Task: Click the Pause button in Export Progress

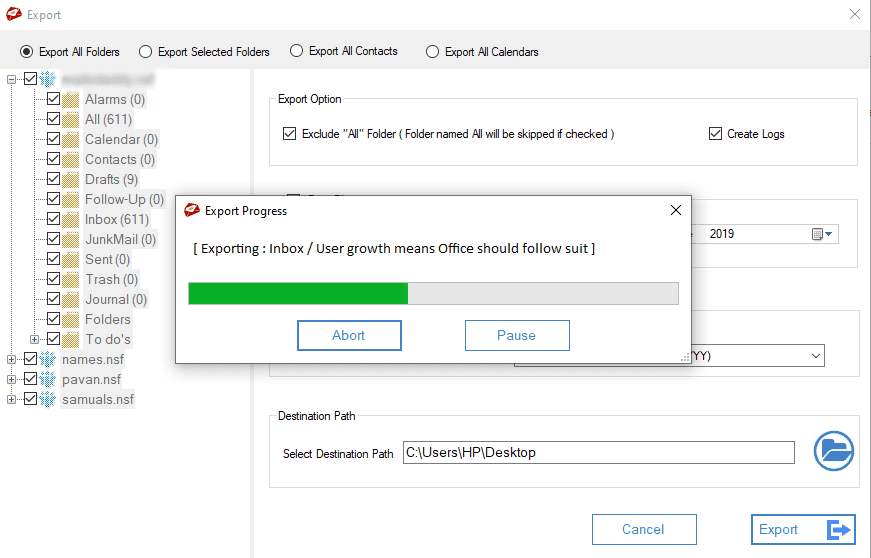Action: point(517,335)
